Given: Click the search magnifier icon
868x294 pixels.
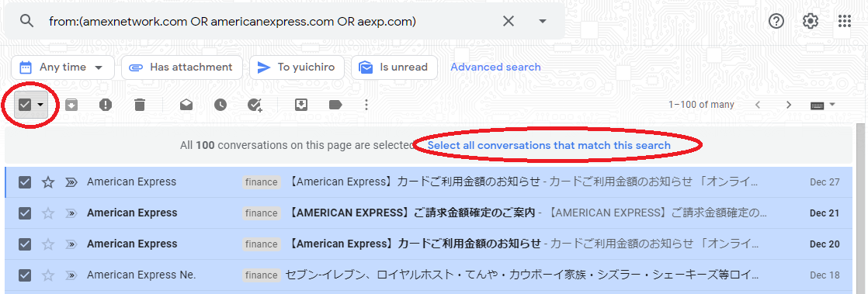Looking at the screenshot, I should point(26,21).
